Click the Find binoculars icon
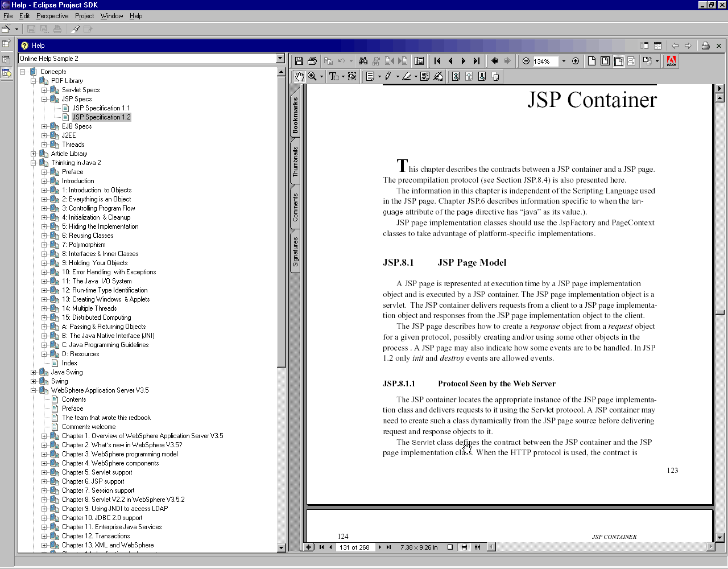Screen dimensions: 728x569 (363, 61)
